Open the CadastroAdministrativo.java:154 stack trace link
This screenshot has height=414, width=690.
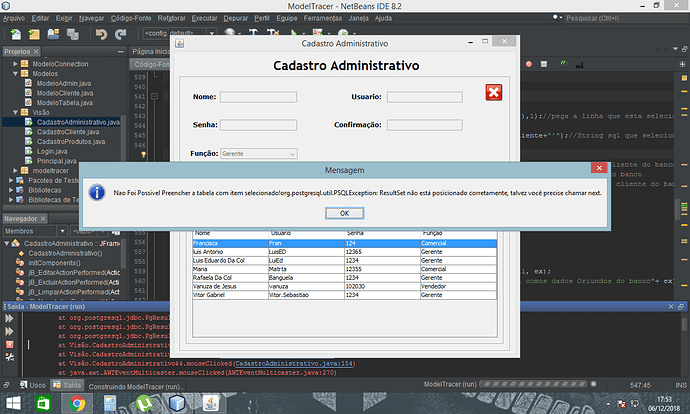click(x=294, y=363)
